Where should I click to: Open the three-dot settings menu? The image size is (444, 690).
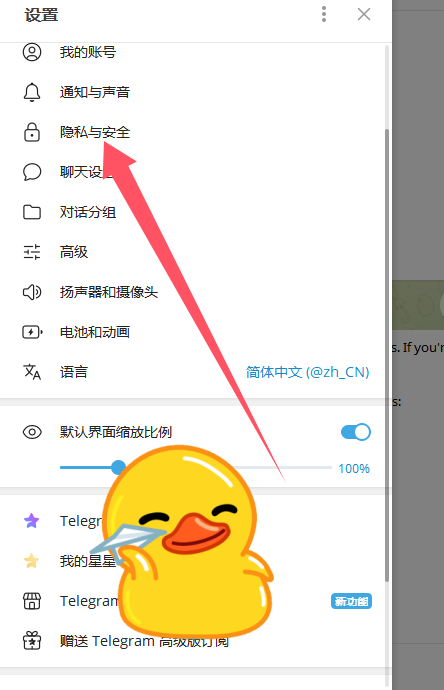click(324, 15)
